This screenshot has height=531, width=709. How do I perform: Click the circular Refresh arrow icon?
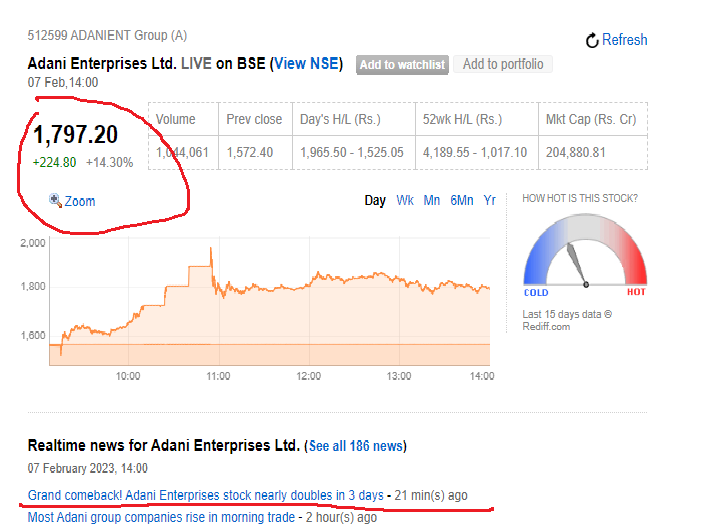pyautogui.click(x=592, y=41)
